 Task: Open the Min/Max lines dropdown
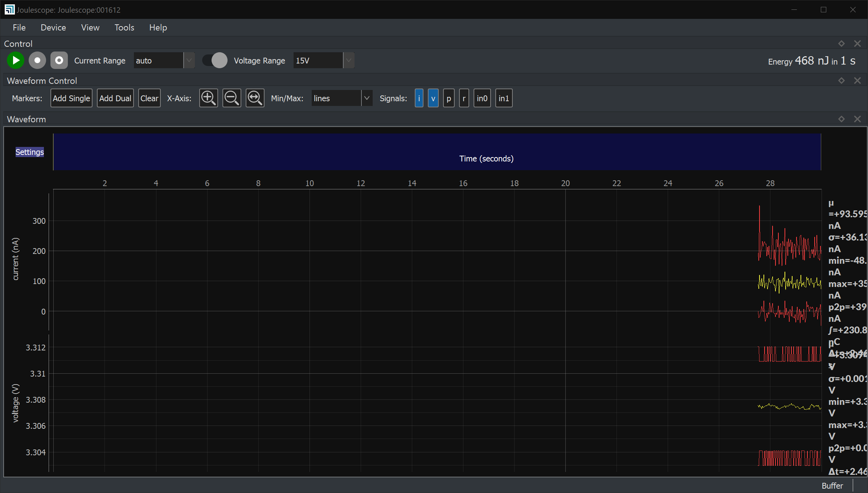[367, 98]
